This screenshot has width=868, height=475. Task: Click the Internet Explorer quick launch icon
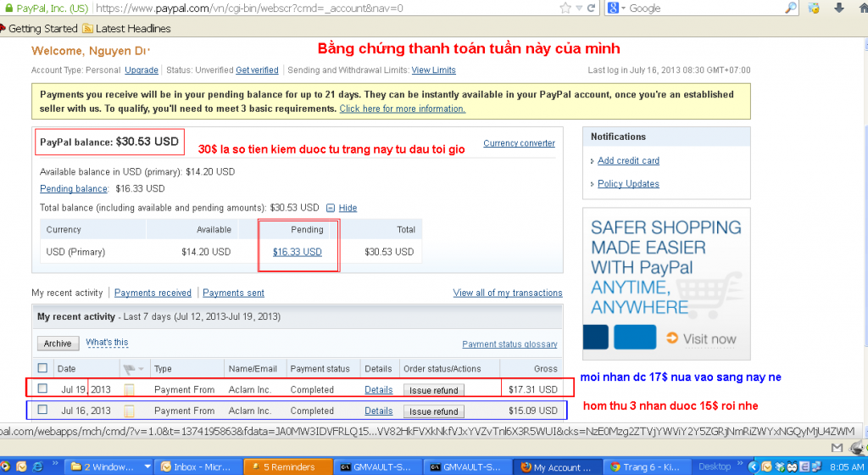tap(37, 467)
